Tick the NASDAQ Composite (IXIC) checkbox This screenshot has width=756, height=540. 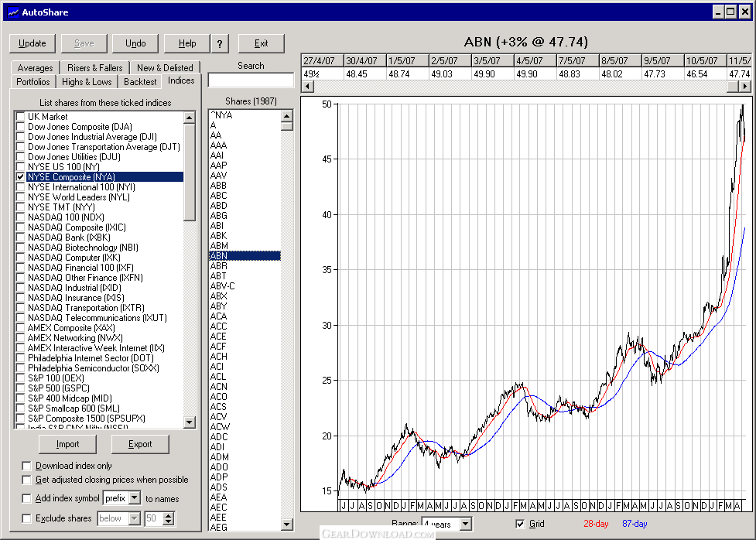[20, 227]
